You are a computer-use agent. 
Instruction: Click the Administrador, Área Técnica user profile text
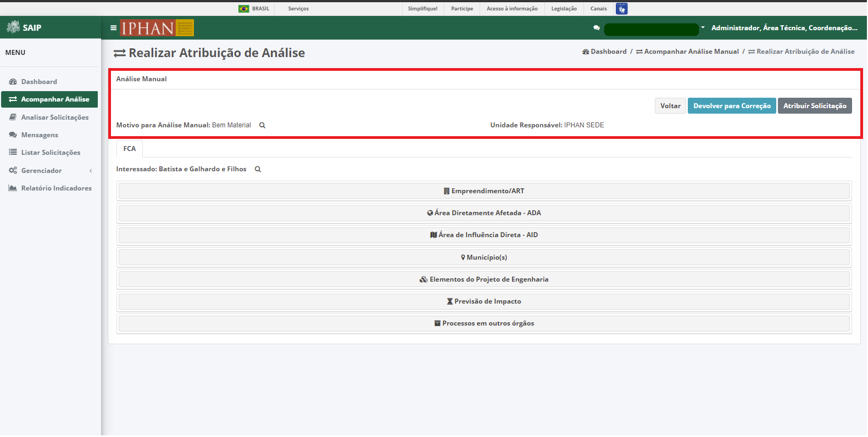pyautogui.click(x=784, y=27)
